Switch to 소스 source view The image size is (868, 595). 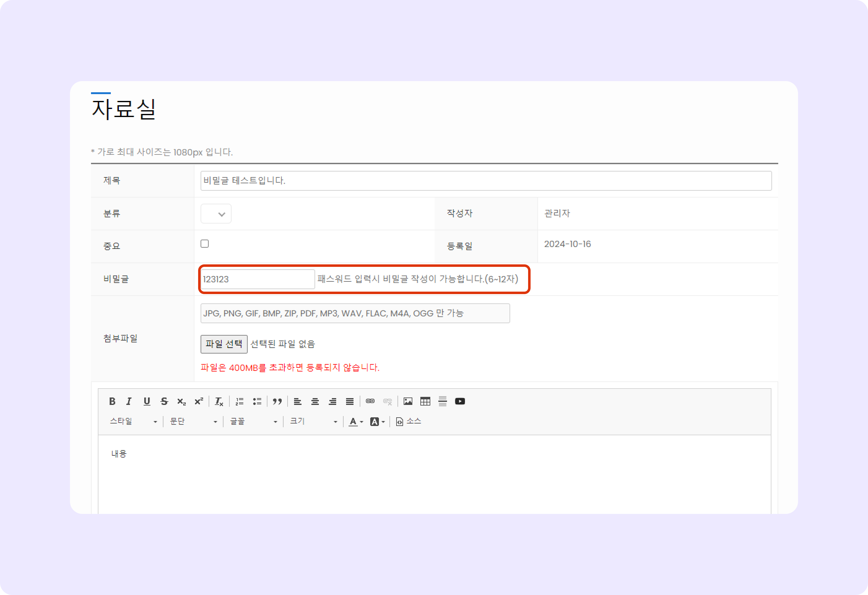click(409, 421)
